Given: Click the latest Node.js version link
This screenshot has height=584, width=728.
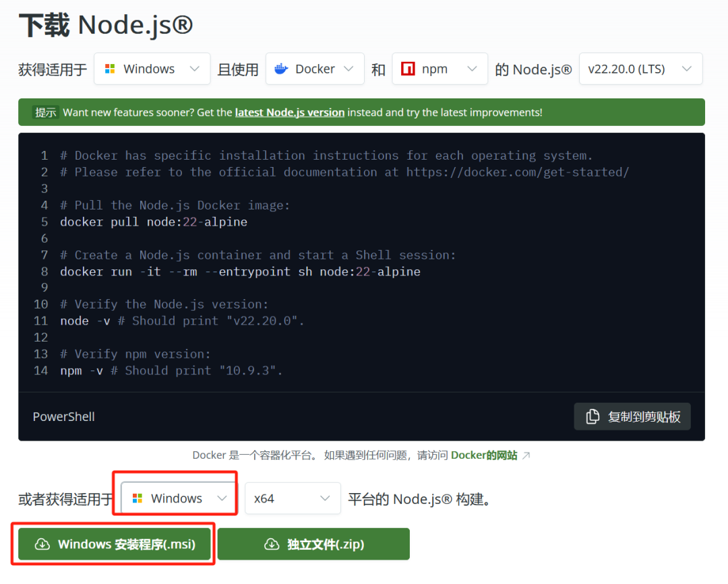Looking at the screenshot, I should tap(290, 112).
